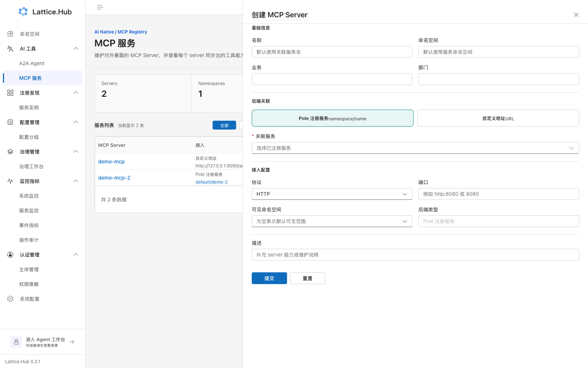The image size is (588, 368).
Task: Click the arrow next to 进入 Agent 工作台
Action: 72,342
